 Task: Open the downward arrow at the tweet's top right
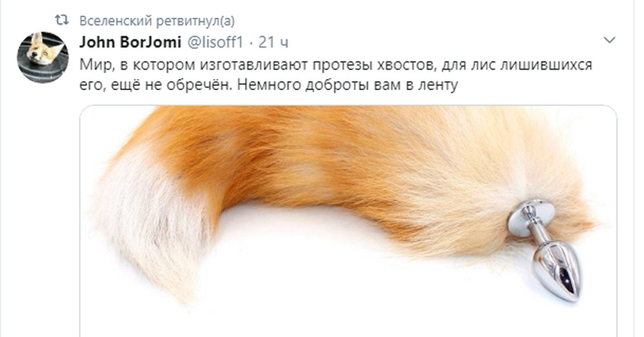click(610, 40)
